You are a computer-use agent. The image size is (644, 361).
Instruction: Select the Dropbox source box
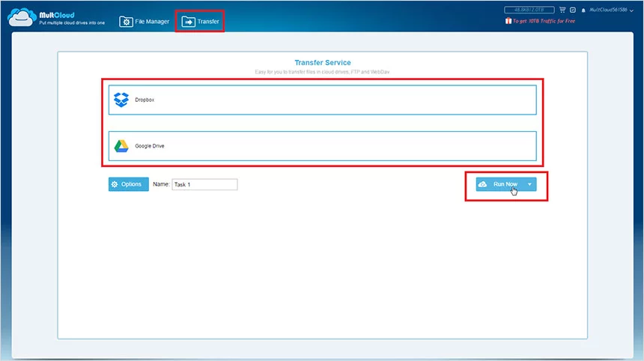pyautogui.click(x=323, y=100)
